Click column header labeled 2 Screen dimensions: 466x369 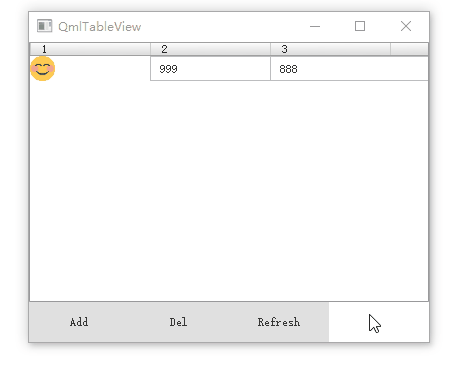210,49
